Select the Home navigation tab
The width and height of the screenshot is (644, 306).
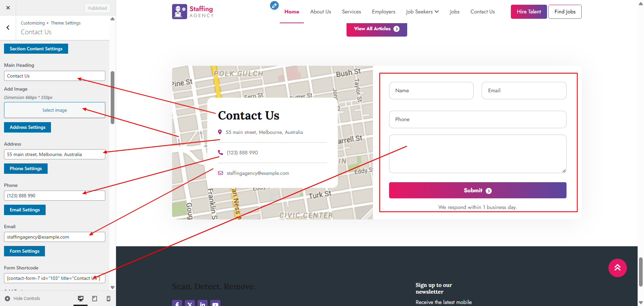coord(291,11)
